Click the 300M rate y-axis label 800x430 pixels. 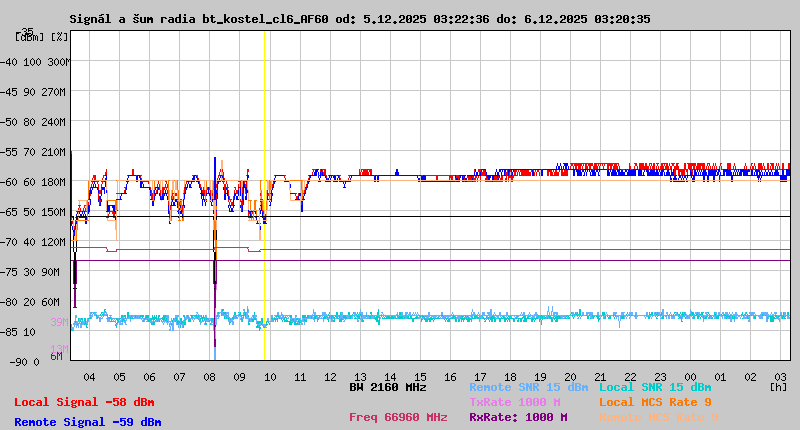(57, 62)
